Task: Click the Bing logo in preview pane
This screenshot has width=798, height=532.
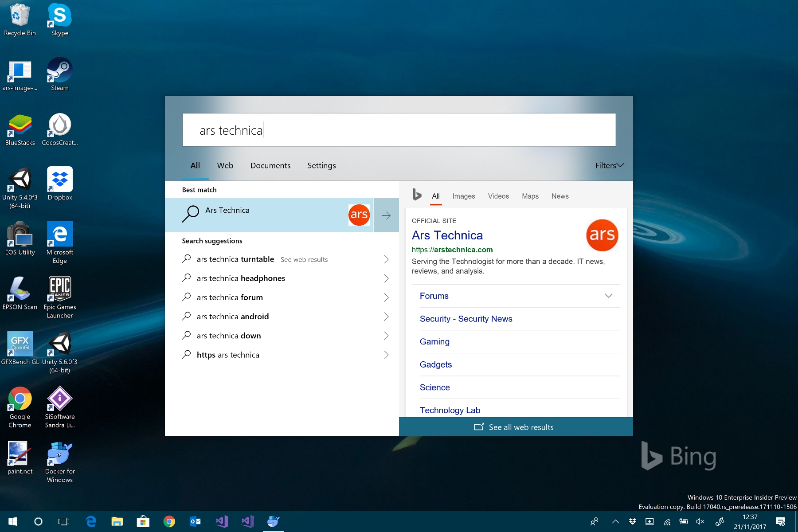Action: pos(417,195)
